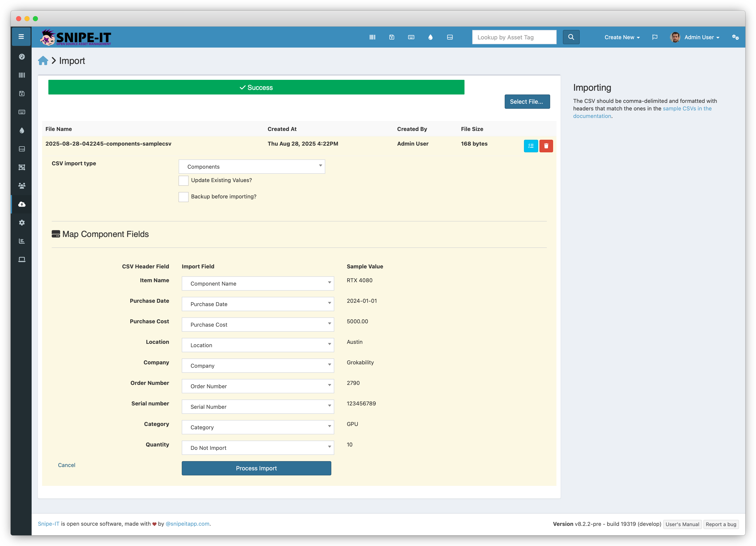Viewport: 756px width, 546px height.
Task: Open Settings gear icon in sidebar
Action: click(22, 223)
